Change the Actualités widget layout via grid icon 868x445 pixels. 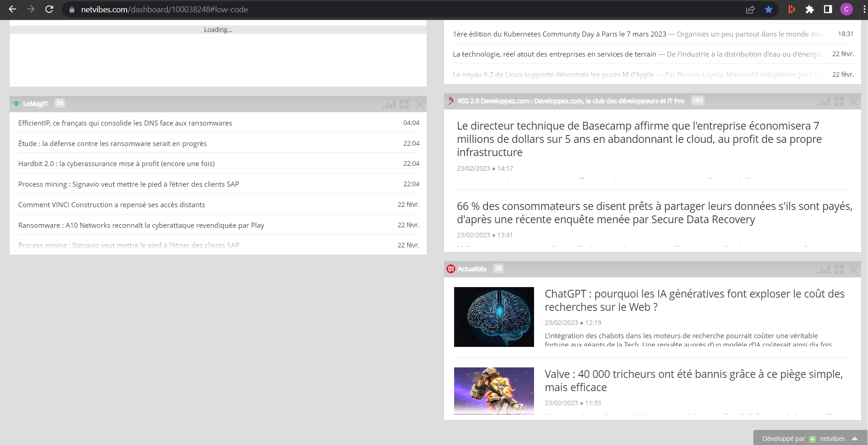point(839,270)
